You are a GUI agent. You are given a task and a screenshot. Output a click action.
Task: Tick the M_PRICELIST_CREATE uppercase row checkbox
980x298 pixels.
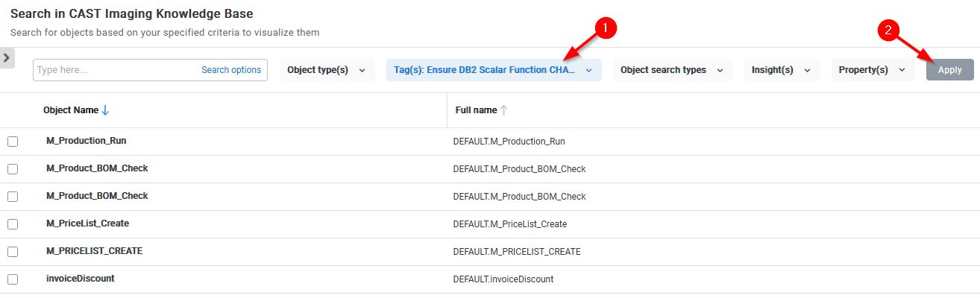point(13,252)
